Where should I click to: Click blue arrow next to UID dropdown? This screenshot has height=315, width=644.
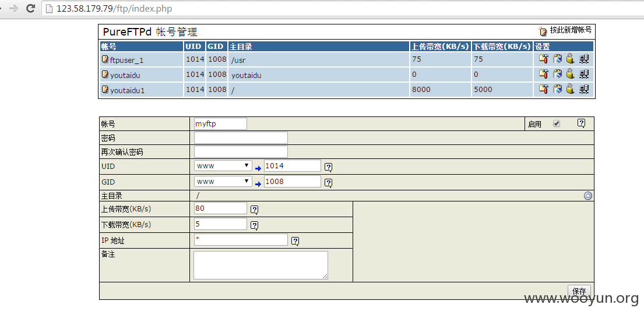(x=258, y=169)
